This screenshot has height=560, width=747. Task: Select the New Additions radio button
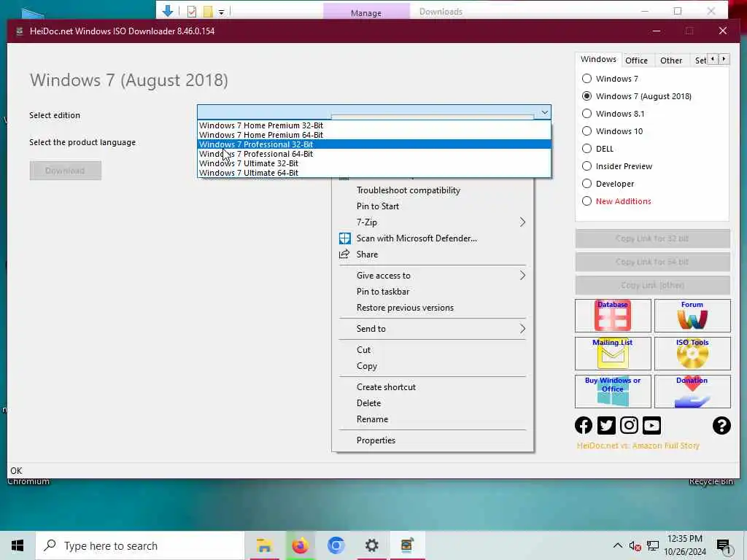pos(587,201)
